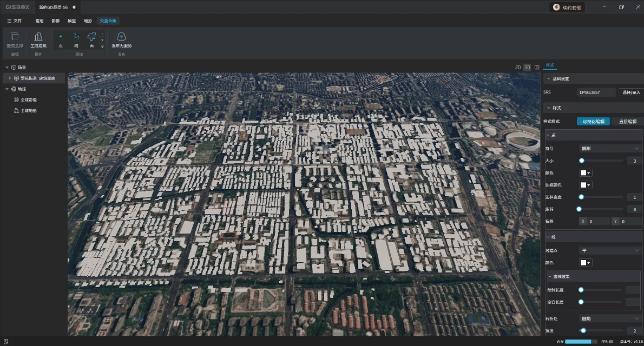Select the 线 line drawing tool
Image resolution: width=644 pixels, height=346 pixels.
pyautogui.click(x=76, y=37)
